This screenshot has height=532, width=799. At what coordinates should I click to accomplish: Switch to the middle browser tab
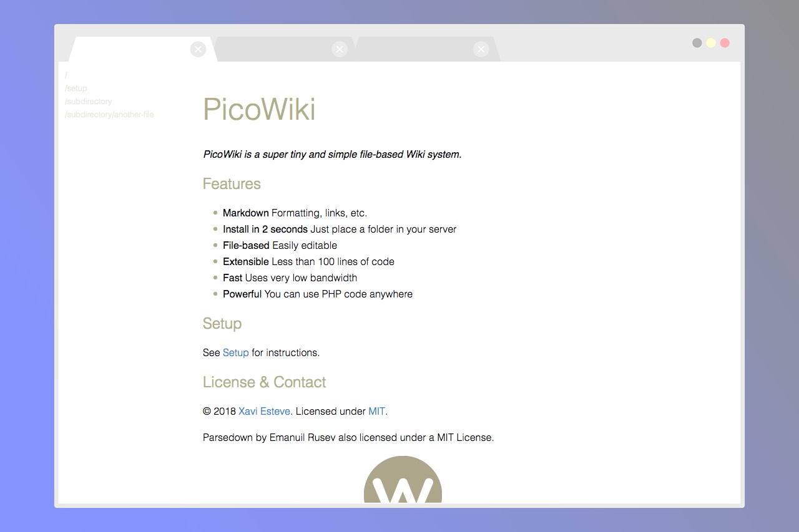pos(281,49)
